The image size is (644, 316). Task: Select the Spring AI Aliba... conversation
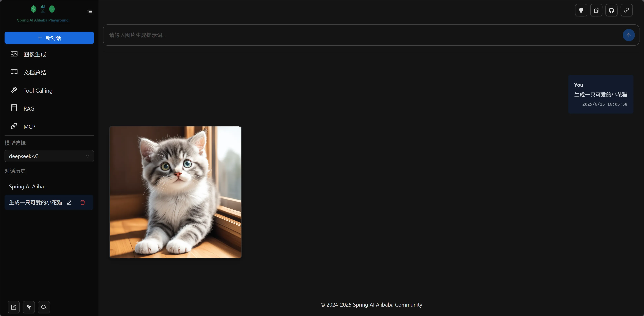click(x=49, y=187)
